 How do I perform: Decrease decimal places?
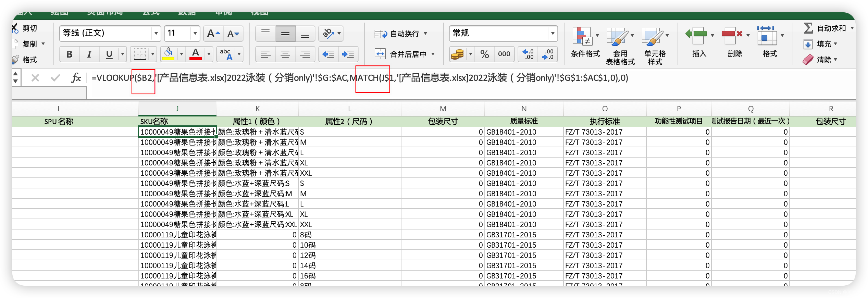point(548,54)
